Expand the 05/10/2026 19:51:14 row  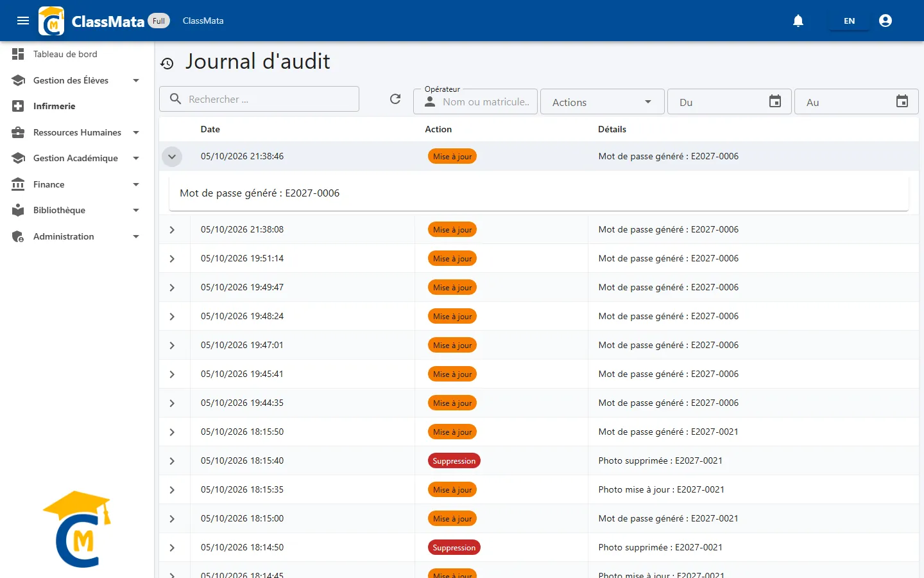click(x=172, y=258)
